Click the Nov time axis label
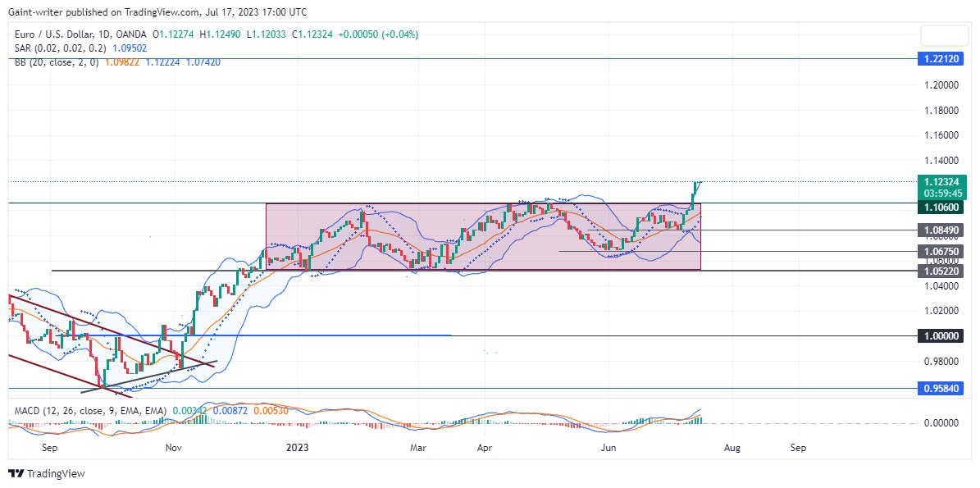This screenshot has height=488, width=980. [x=173, y=447]
